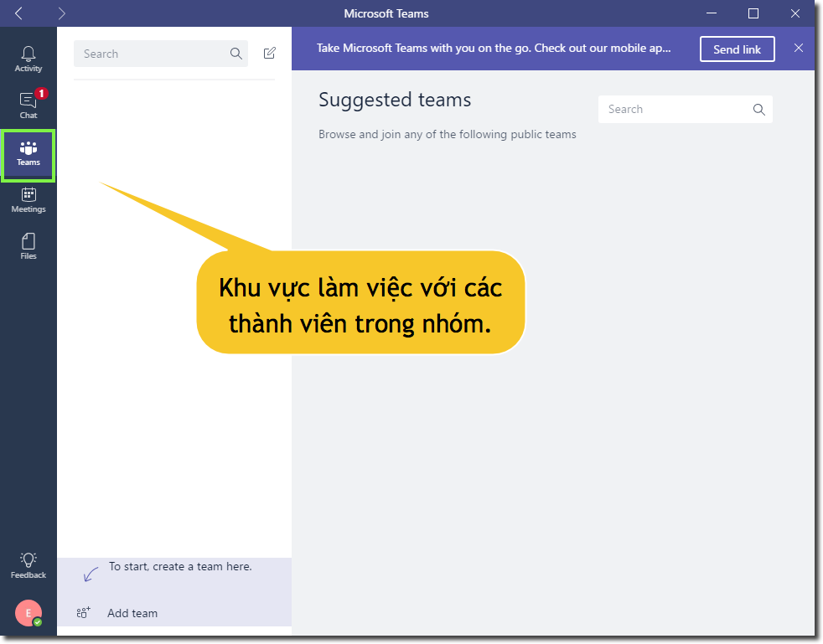The width and height of the screenshot is (823, 644).
Task: Open the Meetings calendar
Action: point(28,199)
